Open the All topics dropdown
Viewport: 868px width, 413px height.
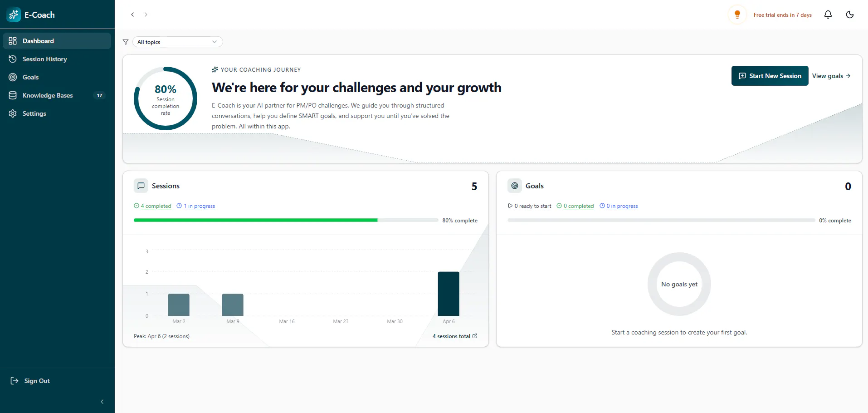coord(177,42)
